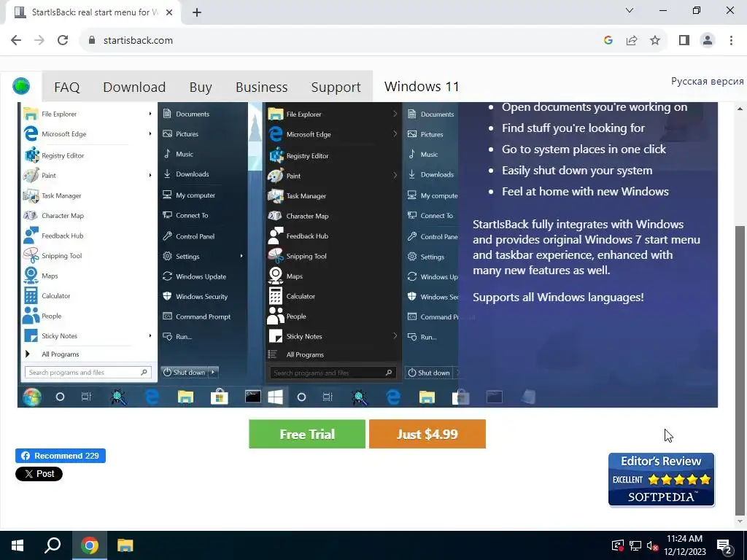This screenshot has height=560, width=747.
Task: Expand the Microsoft Edge arrow in dark menu
Action: (x=395, y=134)
